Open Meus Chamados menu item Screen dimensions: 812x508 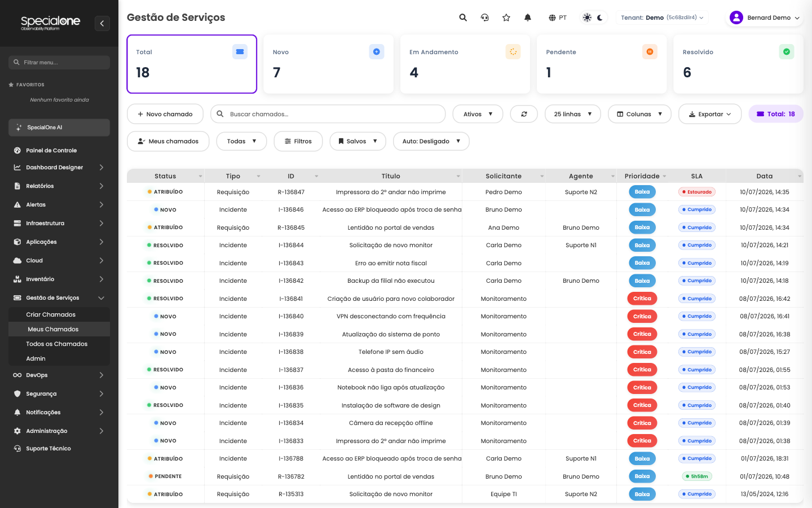[x=59, y=329]
